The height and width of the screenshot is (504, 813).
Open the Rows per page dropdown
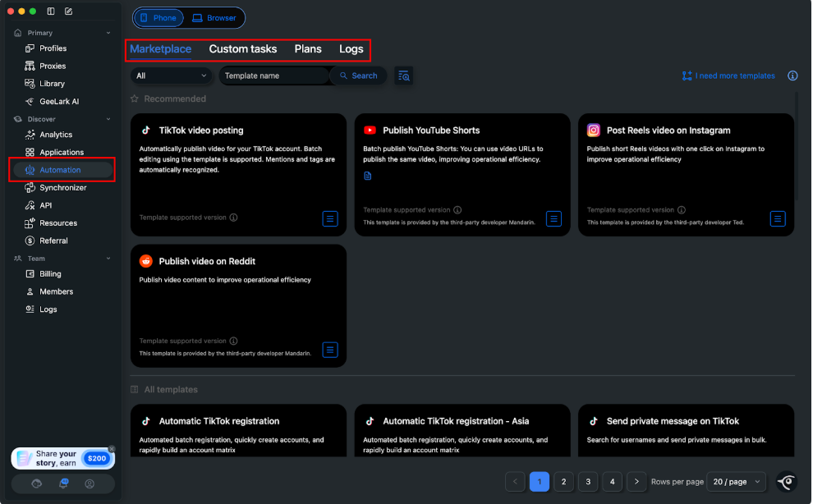point(737,482)
